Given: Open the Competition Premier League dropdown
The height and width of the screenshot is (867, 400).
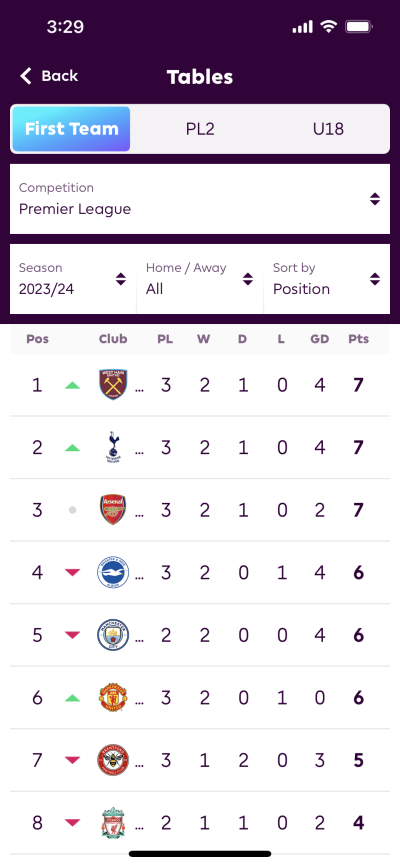Looking at the screenshot, I should 200,199.
